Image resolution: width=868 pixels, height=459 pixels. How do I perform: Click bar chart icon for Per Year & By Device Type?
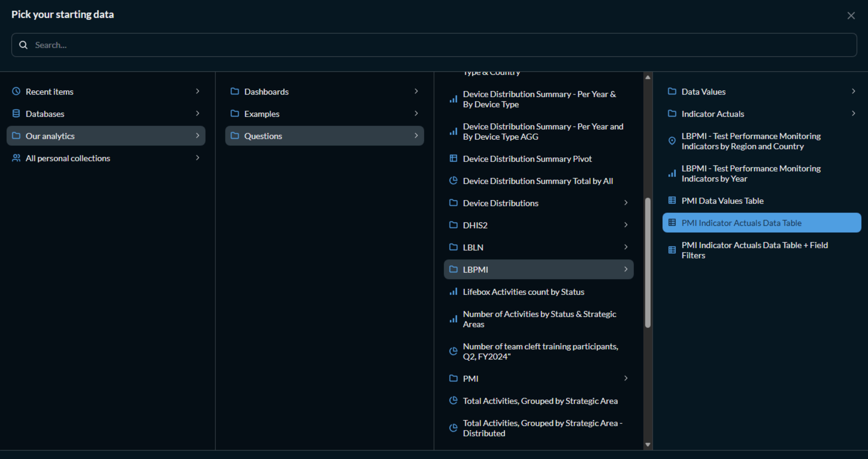click(x=453, y=99)
